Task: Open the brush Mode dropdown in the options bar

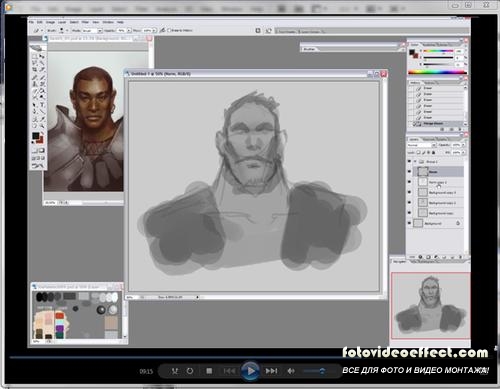Action: 92,30
